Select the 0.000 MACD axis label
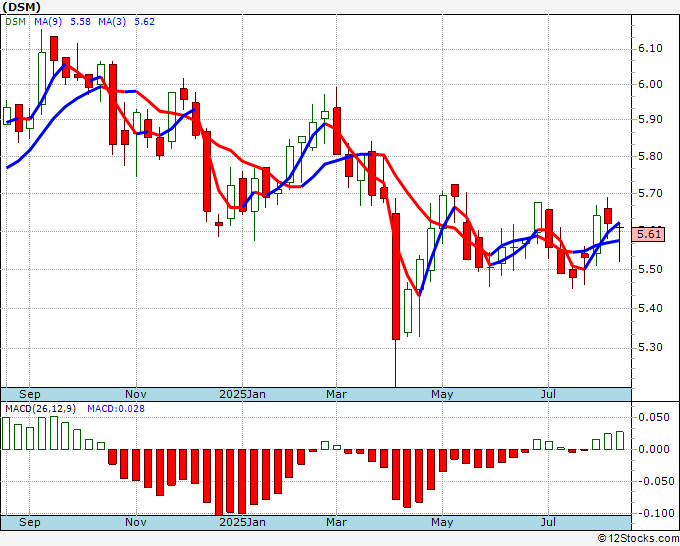 tap(654, 449)
